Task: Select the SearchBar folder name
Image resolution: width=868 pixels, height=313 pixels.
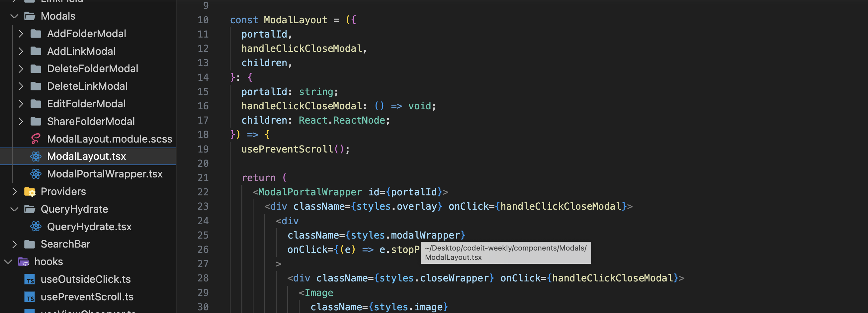Action: point(65,244)
